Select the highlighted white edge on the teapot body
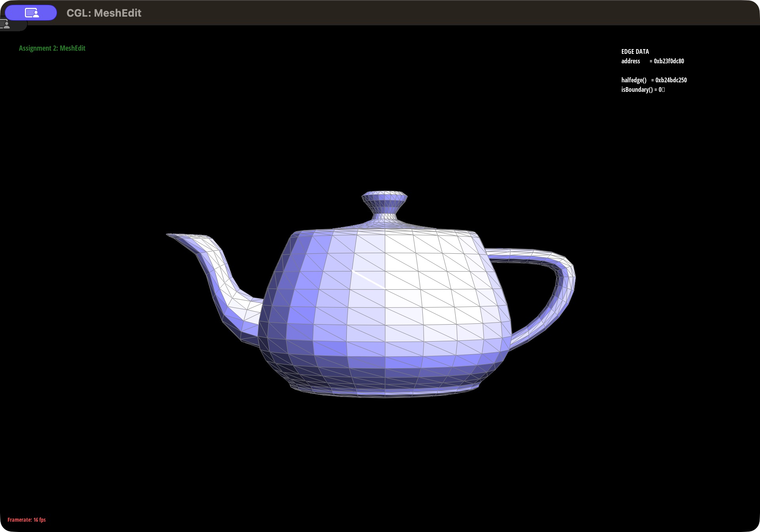 point(369,279)
